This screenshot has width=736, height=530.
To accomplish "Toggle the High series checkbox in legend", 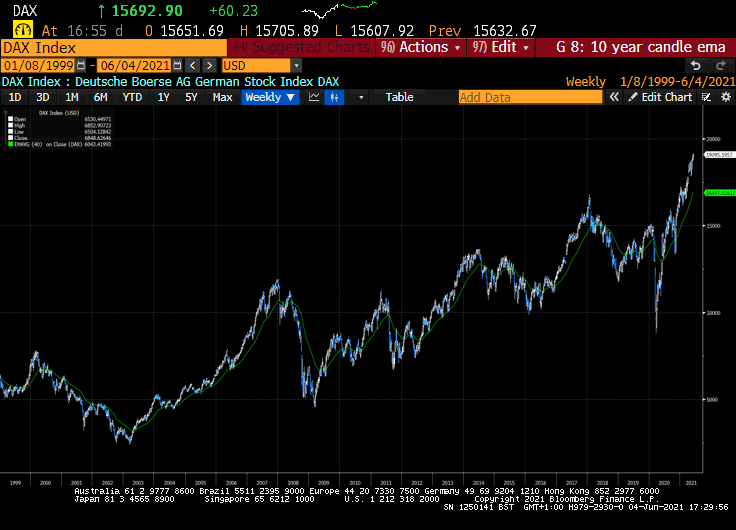I will (10, 125).
